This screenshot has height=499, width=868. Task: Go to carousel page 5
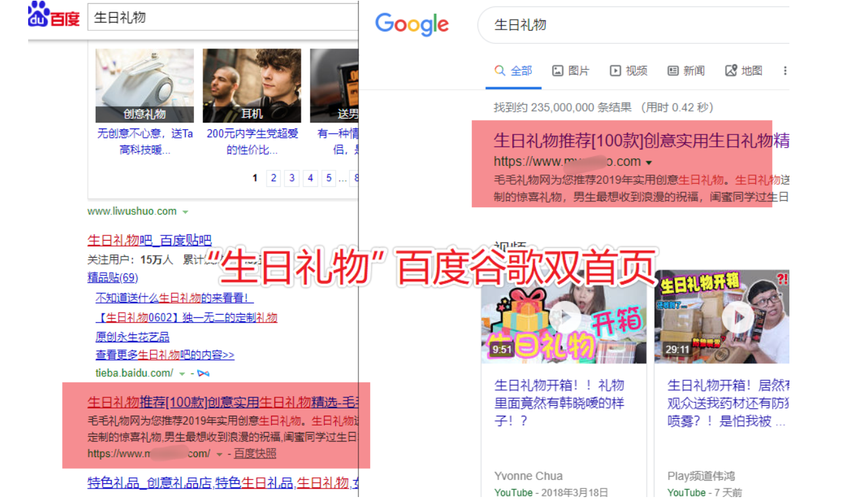329,178
